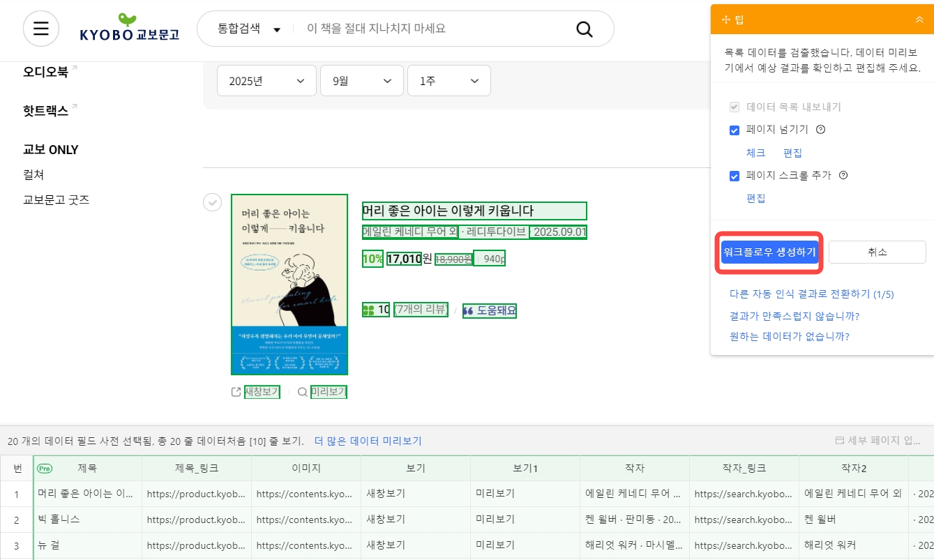Viewport: 934px width, 560px height.
Task: Open the 2025년 year dropdown
Action: (x=266, y=81)
